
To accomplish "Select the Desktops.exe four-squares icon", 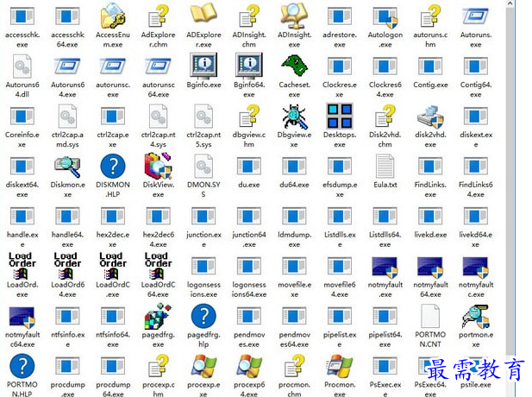I will tap(340, 117).
